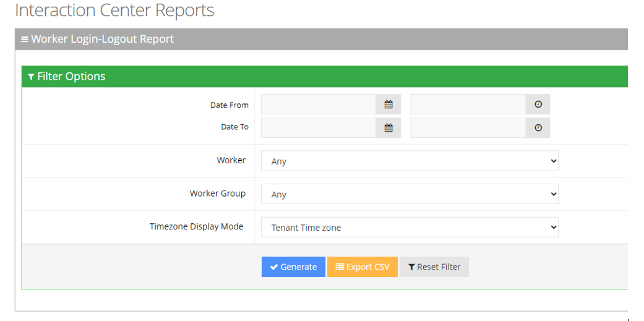Open the Timezone Display Mode dropdown
This screenshot has width=644, height=321.
point(410,228)
